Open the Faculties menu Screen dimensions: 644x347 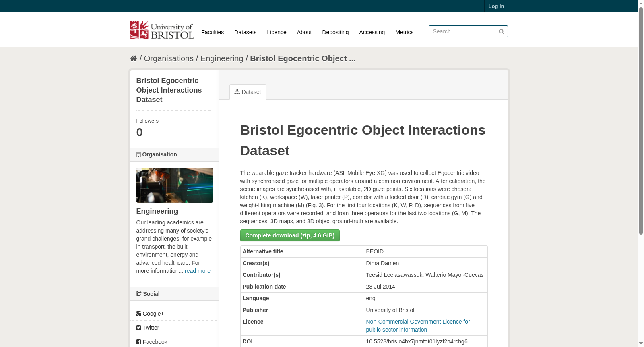pyautogui.click(x=213, y=32)
